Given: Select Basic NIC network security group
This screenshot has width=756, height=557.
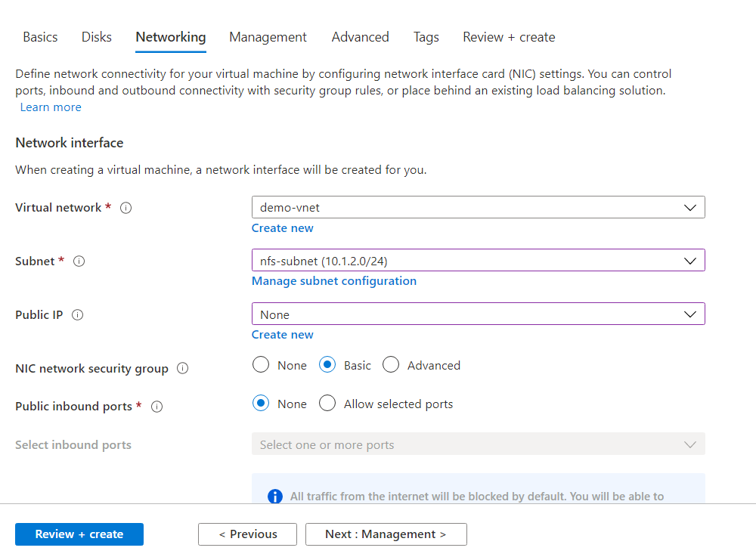Looking at the screenshot, I should 327,365.
